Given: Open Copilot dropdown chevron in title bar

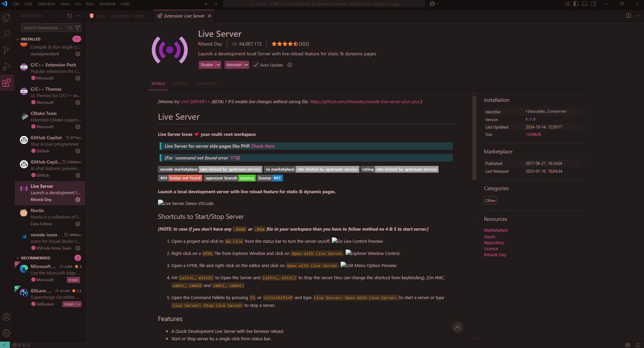Looking at the screenshot, I should (438, 4).
